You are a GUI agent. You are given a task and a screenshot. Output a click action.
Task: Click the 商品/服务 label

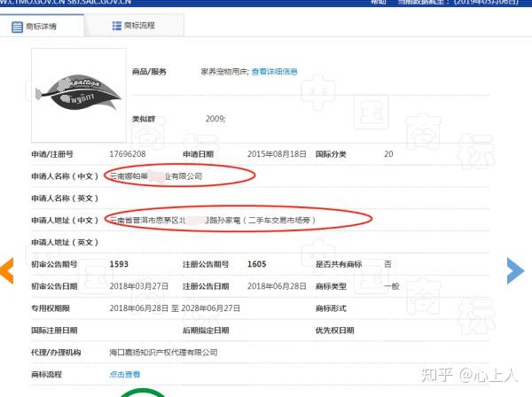point(149,72)
